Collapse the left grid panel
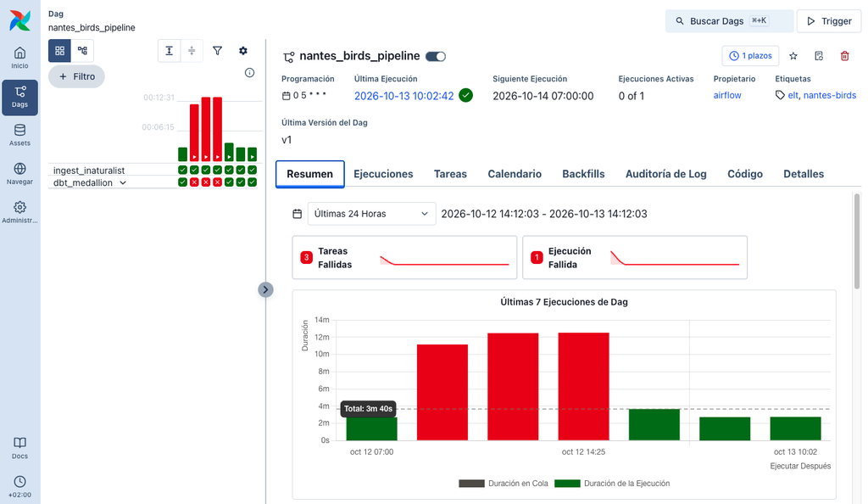868x504 pixels. tap(265, 289)
